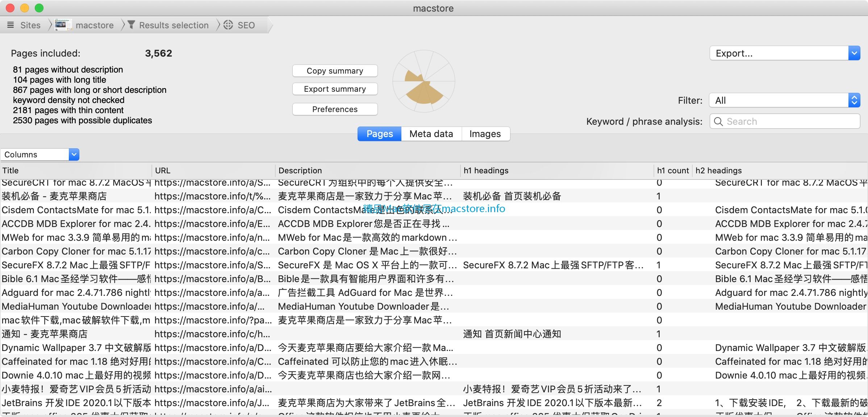This screenshot has height=417, width=868.
Task: Select '81 pages without description' line
Action: click(68, 70)
